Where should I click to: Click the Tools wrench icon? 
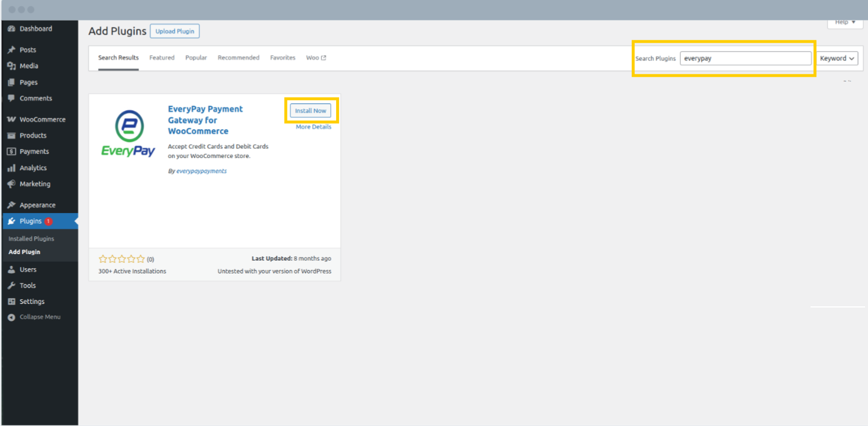(11, 286)
